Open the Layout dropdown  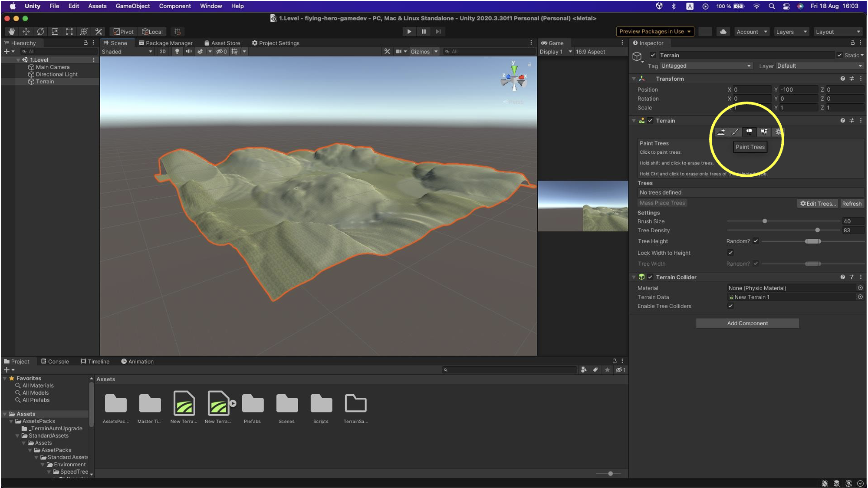click(838, 32)
